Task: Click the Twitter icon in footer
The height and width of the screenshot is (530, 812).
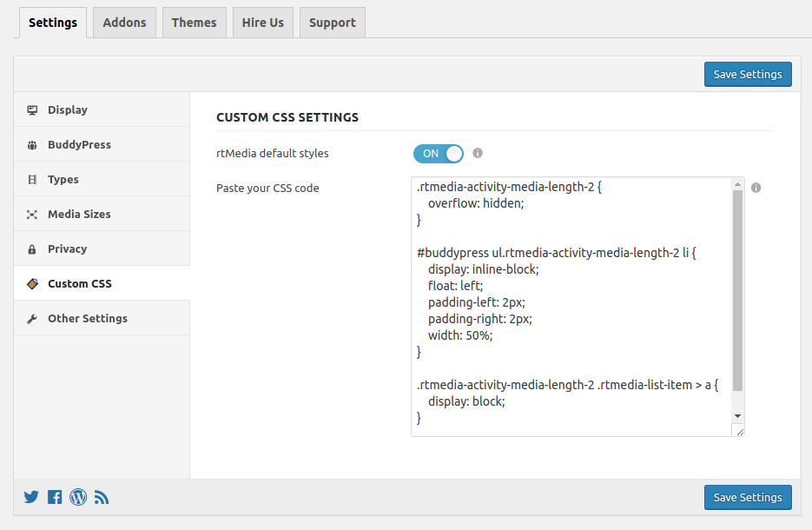Action: (31, 498)
